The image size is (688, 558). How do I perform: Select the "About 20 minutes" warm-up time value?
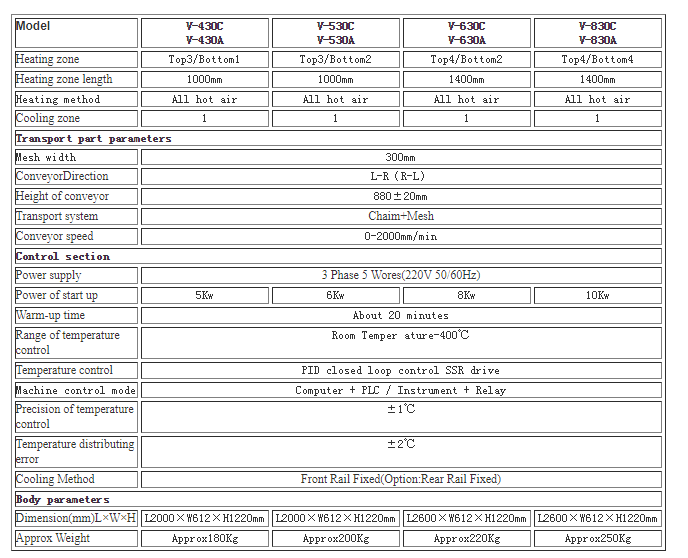[x=400, y=316]
